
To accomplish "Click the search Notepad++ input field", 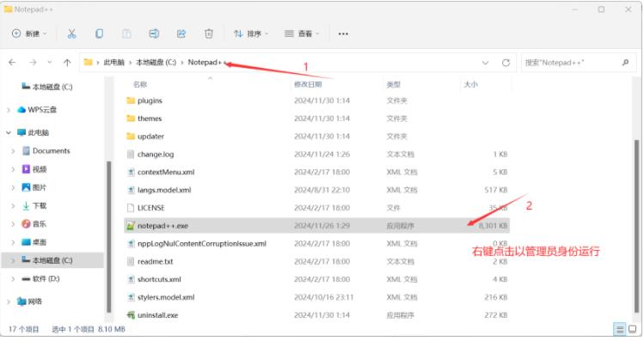I will click(x=573, y=63).
